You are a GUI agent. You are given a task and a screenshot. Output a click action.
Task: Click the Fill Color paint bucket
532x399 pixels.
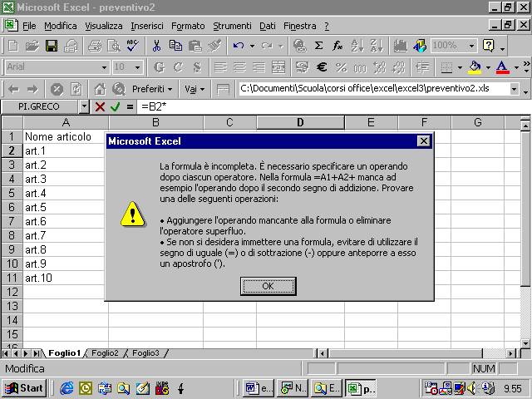[x=475, y=67]
